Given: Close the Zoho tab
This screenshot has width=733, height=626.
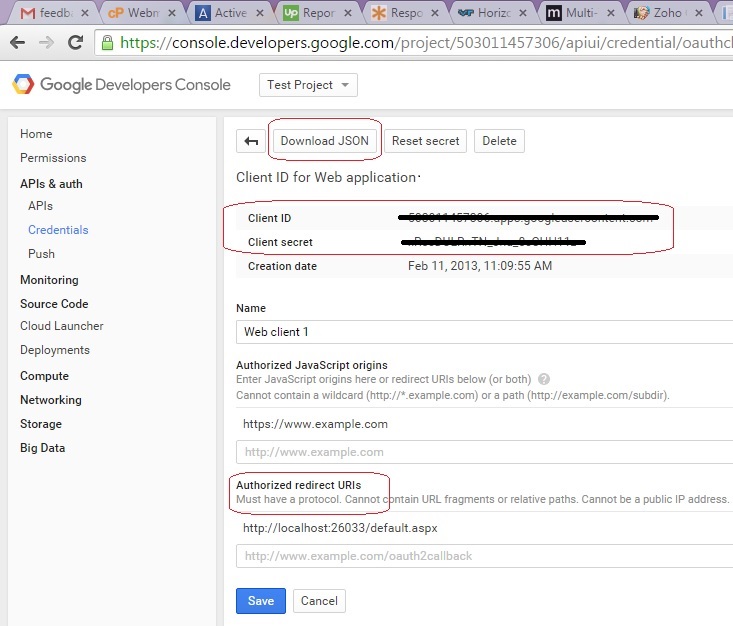Looking at the screenshot, I should tap(698, 13).
